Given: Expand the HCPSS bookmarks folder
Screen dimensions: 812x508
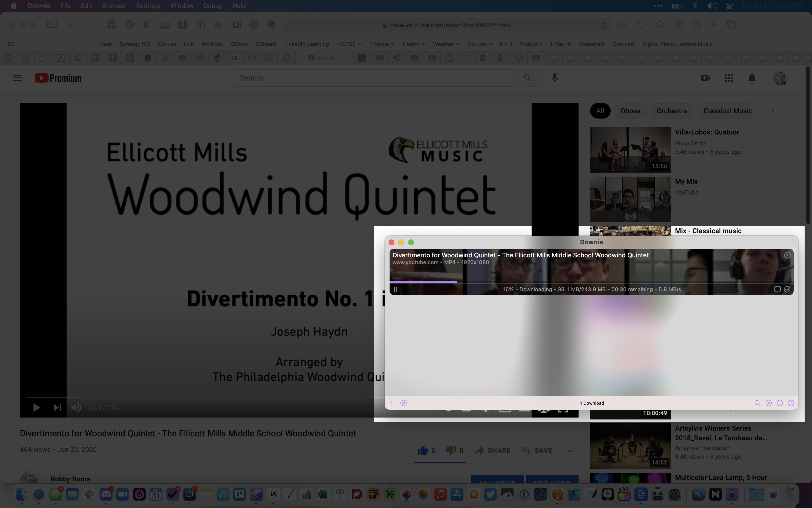Looking at the screenshot, I should [x=349, y=44].
